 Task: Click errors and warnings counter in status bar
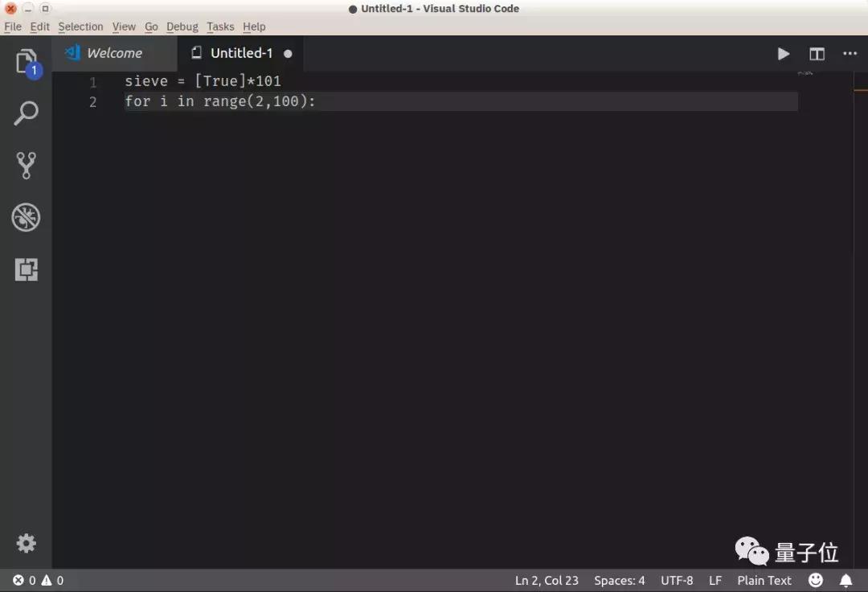[36, 580]
